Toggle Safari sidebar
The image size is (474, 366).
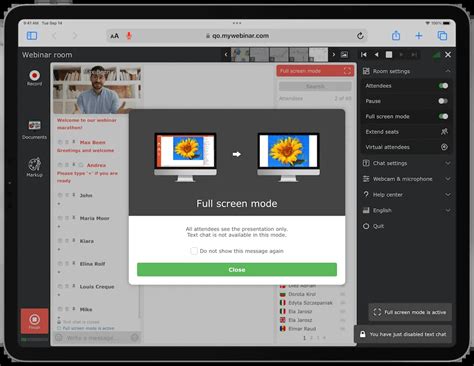(x=32, y=36)
